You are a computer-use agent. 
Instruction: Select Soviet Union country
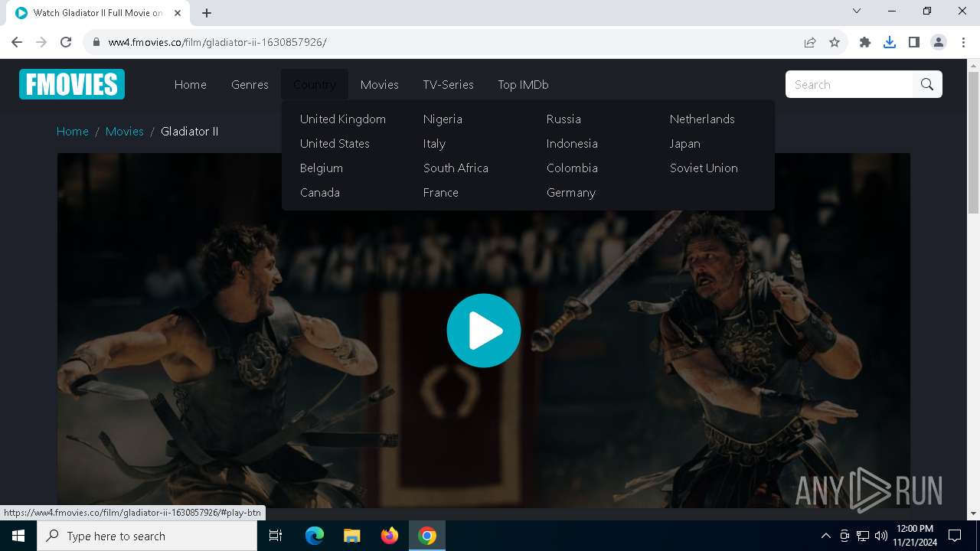coord(704,168)
